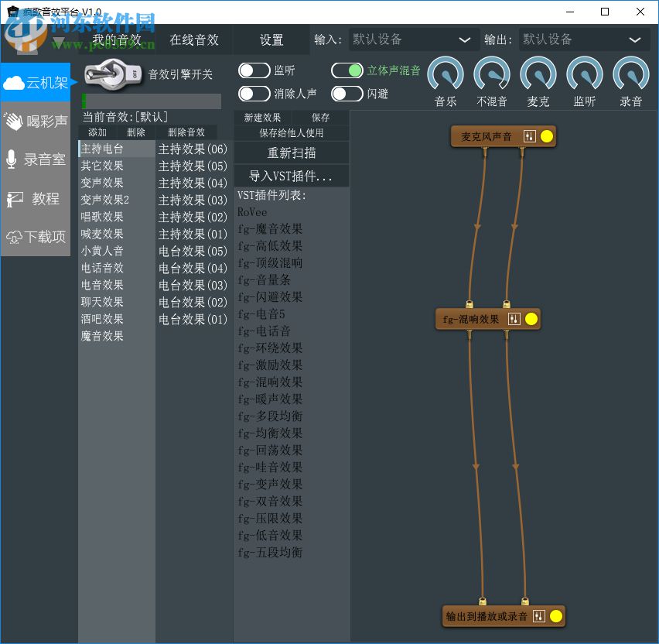Enable the 监听 monitoring toggle
The width and height of the screenshot is (659, 644).
point(255,70)
